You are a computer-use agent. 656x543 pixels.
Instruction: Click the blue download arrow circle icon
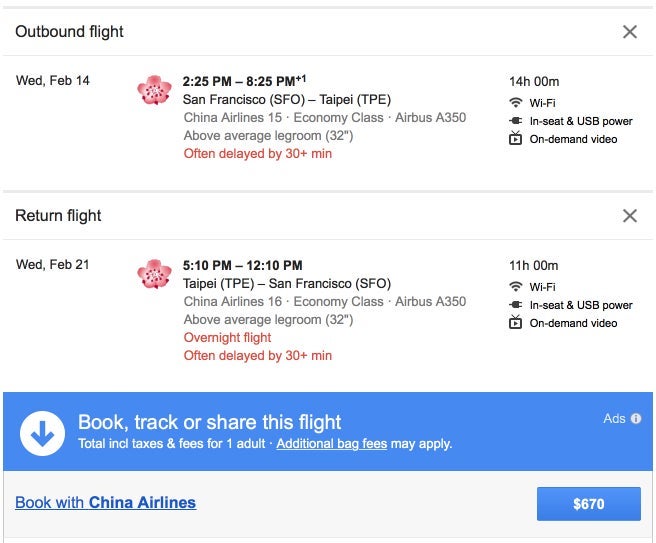pos(42,431)
